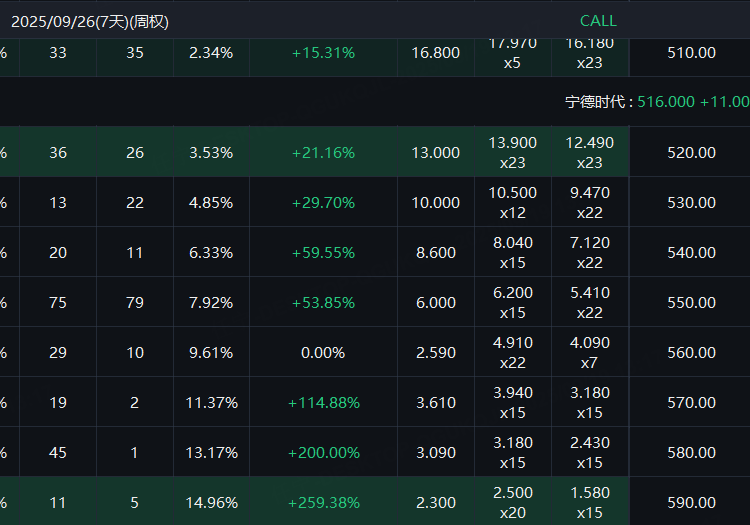Click the 13.000 last price cell
The image size is (750, 525).
[436, 153]
